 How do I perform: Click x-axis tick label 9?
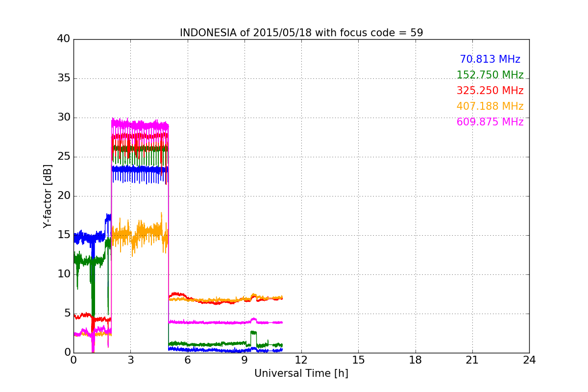point(245,360)
